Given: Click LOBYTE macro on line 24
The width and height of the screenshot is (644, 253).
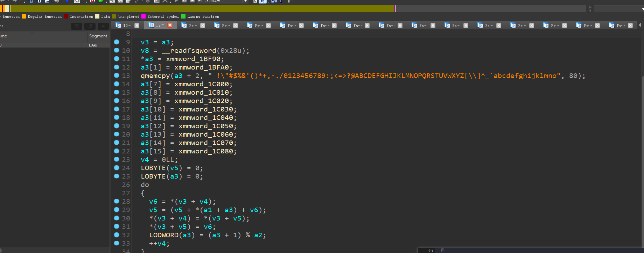Looking at the screenshot, I should [153, 168].
